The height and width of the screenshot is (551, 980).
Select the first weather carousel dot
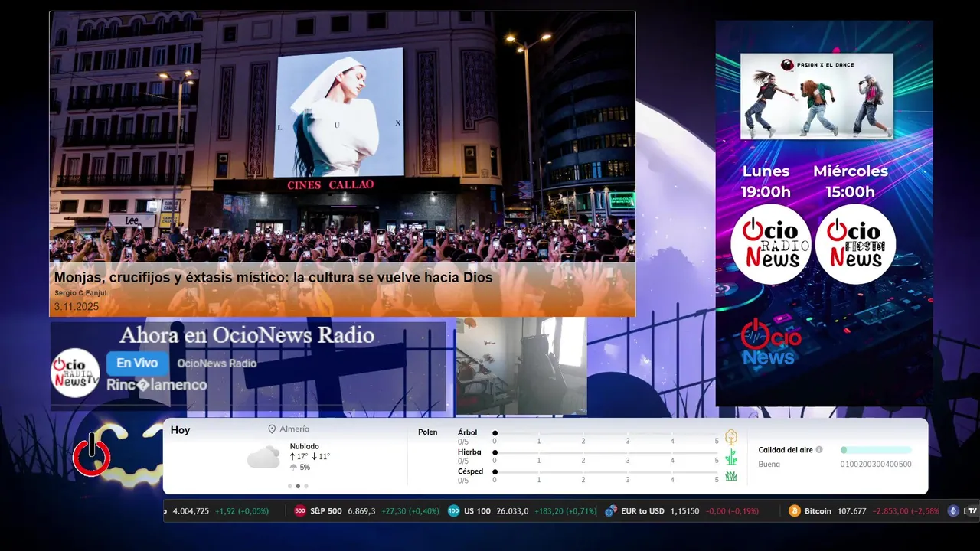coord(290,486)
